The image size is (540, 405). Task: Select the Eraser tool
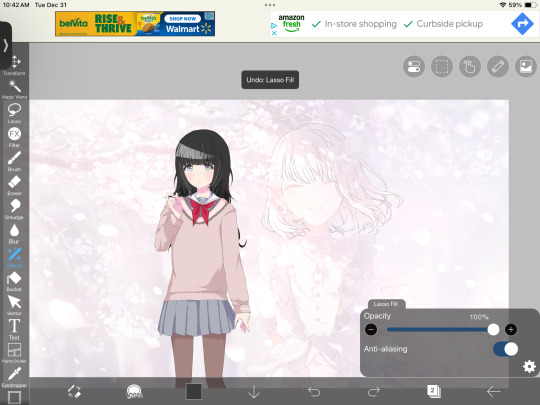(14, 185)
